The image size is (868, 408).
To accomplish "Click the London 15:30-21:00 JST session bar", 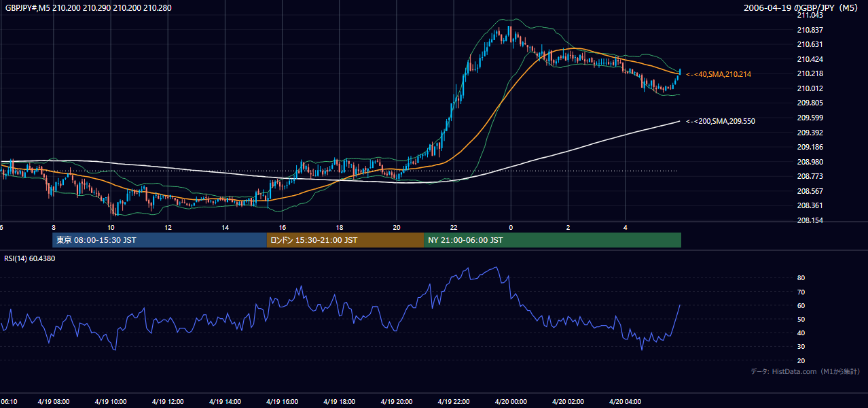I will click(345, 240).
